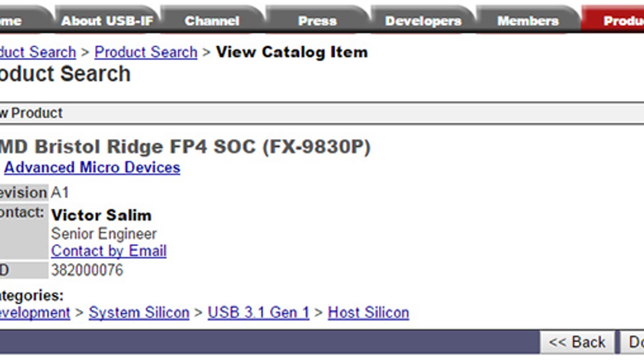Screen dimensions: 644x362
Task: Click the cut-off button right of Back
Action: (x=634, y=342)
